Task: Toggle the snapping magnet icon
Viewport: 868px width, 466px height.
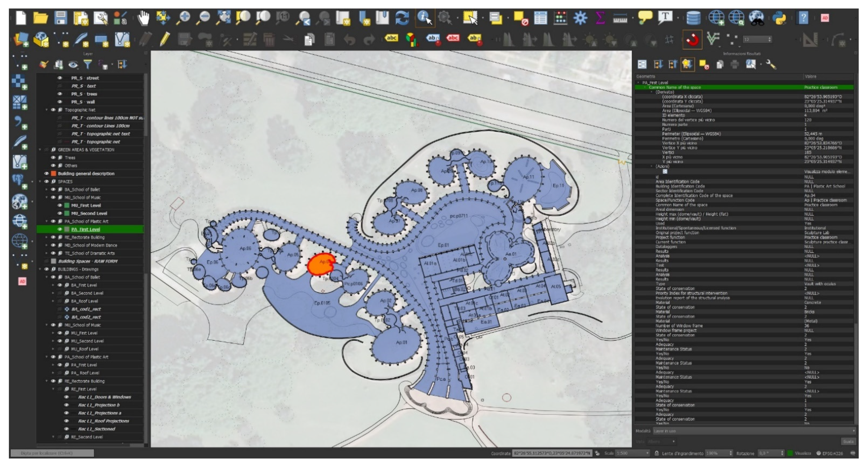Action: tap(692, 40)
